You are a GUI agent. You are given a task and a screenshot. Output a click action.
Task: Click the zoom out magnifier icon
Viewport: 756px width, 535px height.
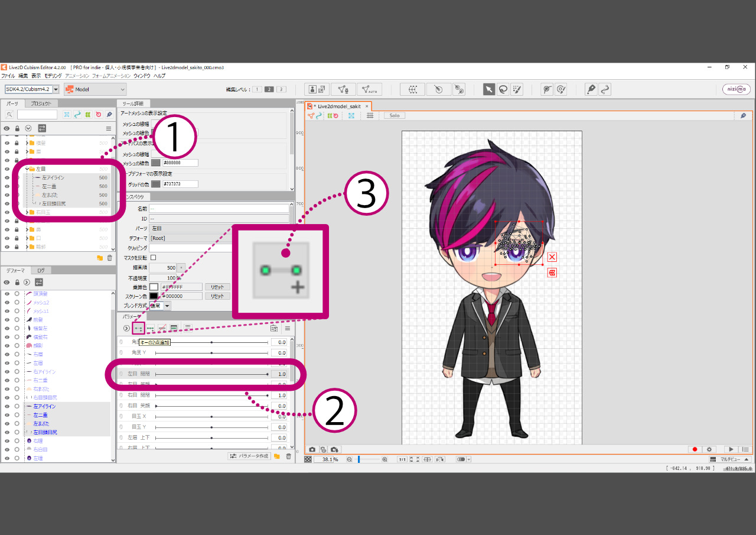point(349,459)
